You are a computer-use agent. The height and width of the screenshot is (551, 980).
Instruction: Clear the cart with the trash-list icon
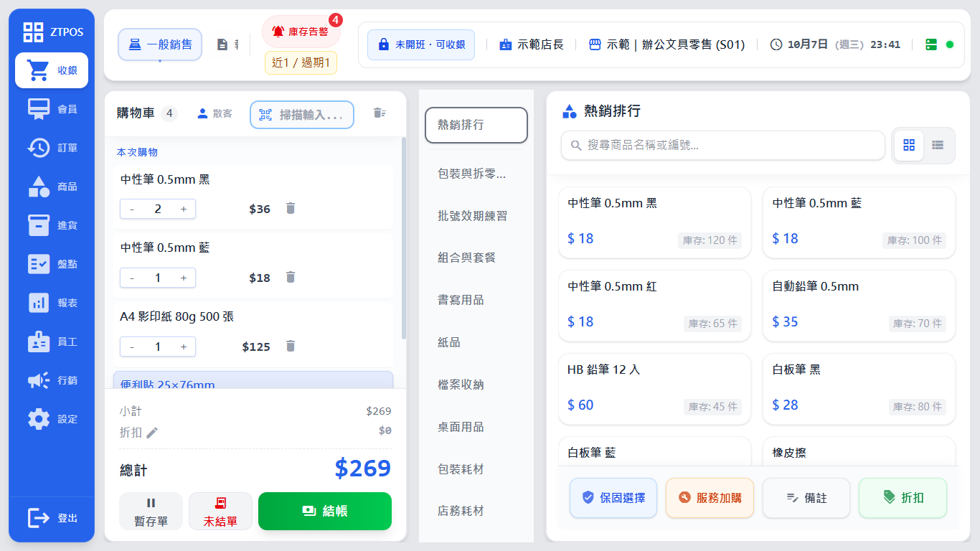coord(380,113)
